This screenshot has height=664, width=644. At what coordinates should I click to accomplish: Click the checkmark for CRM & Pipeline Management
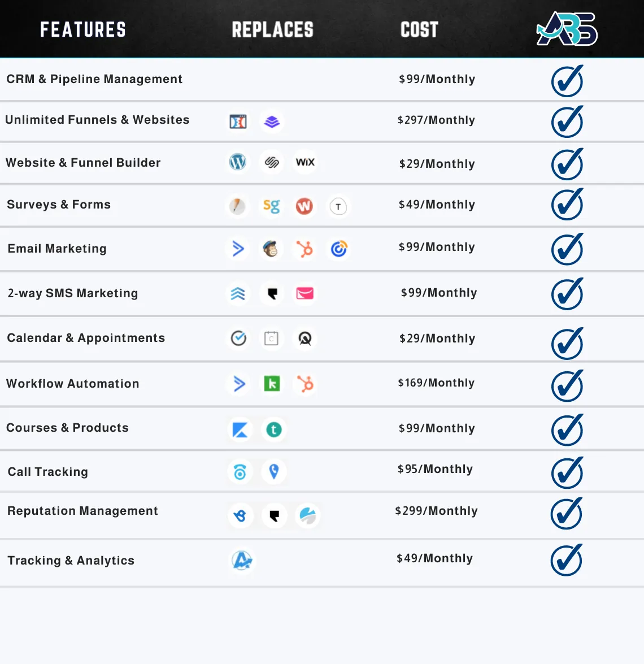[567, 80]
